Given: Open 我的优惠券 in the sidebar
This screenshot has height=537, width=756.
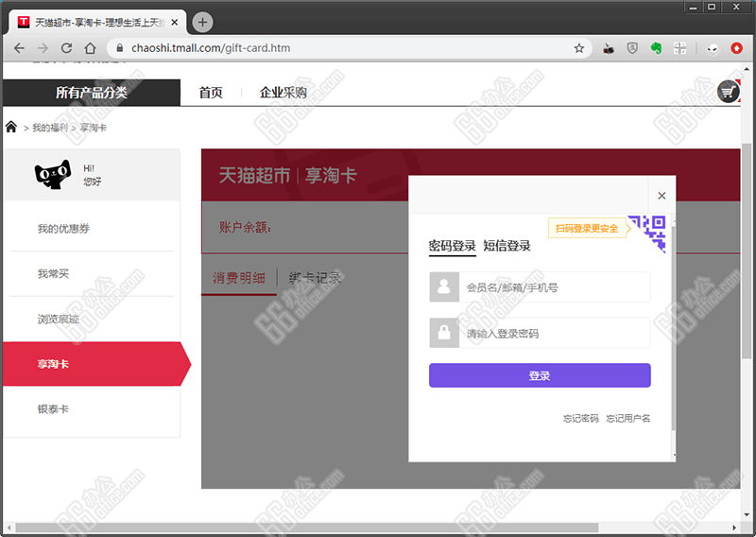Looking at the screenshot, I should click(x=63, y=228).
